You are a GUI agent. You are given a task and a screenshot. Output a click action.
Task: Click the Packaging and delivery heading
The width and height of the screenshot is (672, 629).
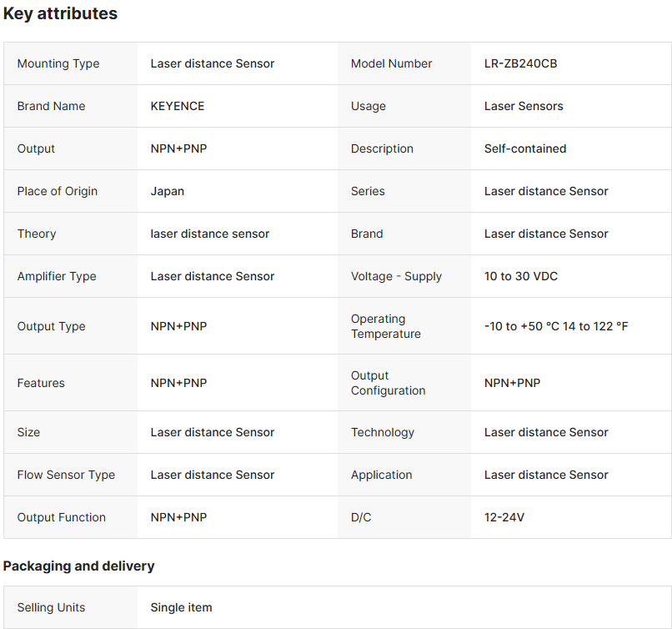pos(78,566)
